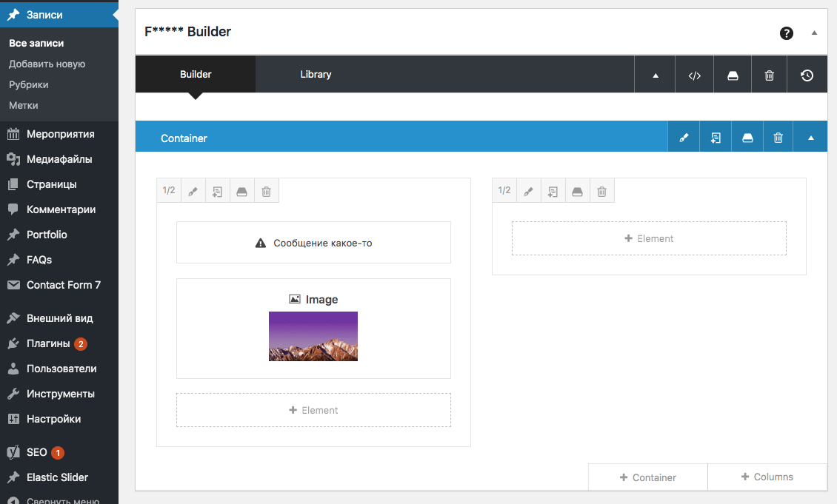
Task: Go to 'Плагины' menu
Action: point(59,343)
